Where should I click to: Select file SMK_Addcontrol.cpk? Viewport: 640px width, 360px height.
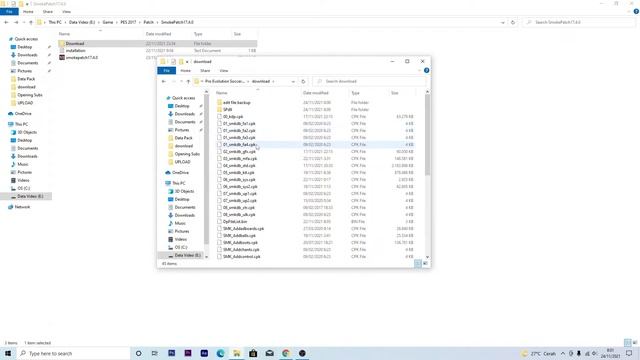(241, 256)
